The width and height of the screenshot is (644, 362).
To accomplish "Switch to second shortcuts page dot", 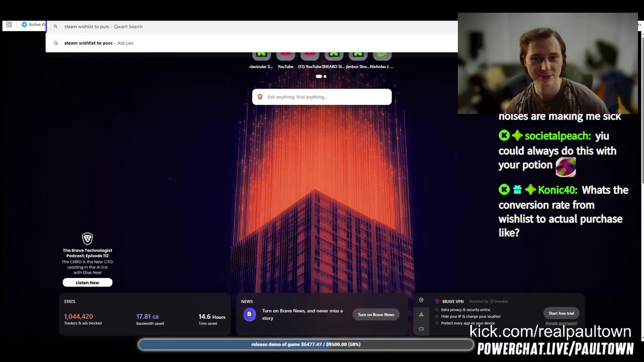I will pos(325,76).
